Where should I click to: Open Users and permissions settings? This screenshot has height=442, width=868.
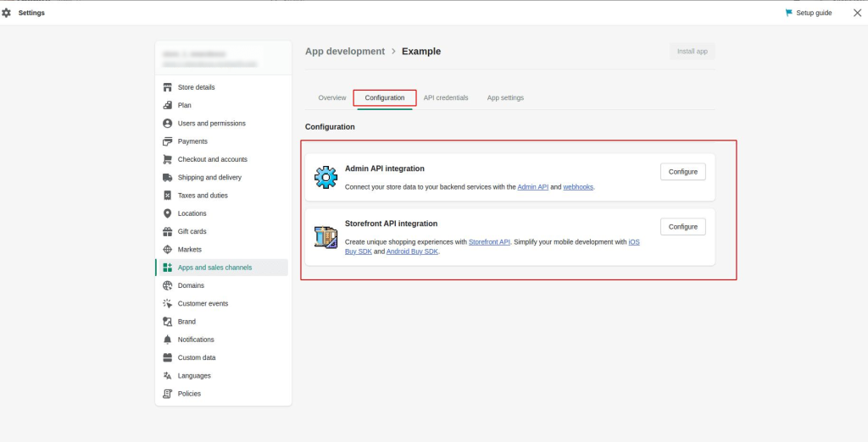(211, 124)
